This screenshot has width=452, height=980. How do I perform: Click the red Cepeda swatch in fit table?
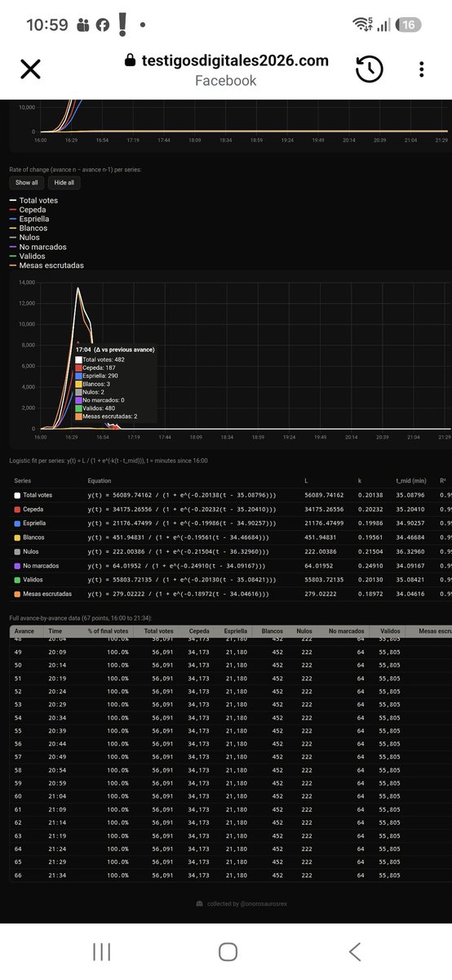click(16, 509)
